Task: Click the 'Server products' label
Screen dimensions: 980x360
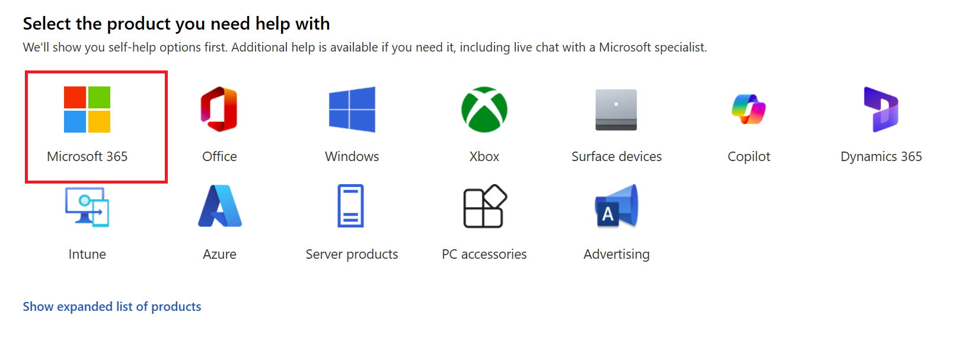Action: (352, 255)
